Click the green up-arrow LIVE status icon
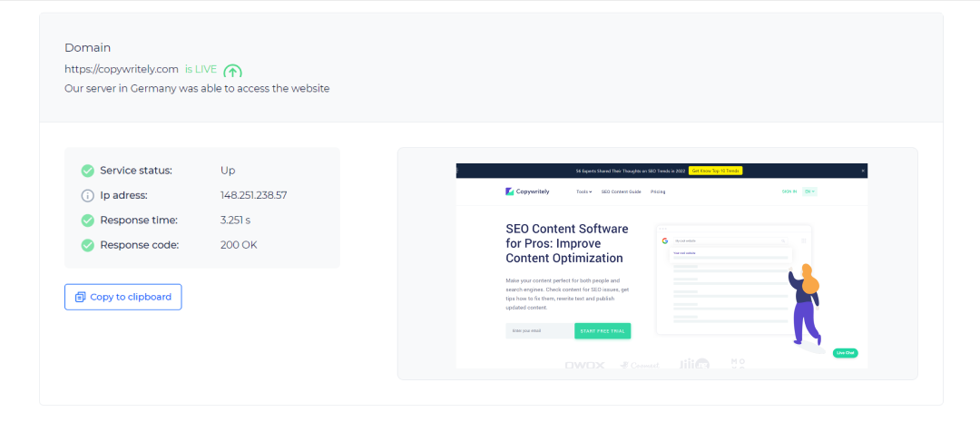The image size is (980, 422). click(232, 72)
